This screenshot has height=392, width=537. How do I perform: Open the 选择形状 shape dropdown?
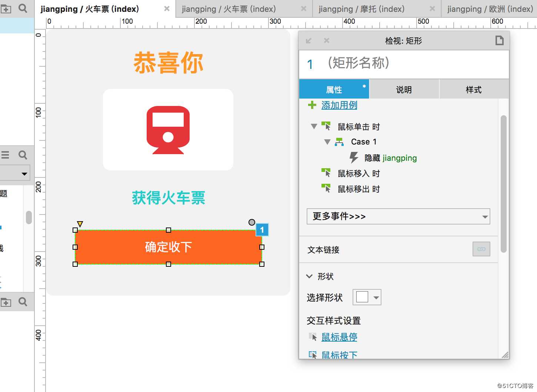point(367,297)
